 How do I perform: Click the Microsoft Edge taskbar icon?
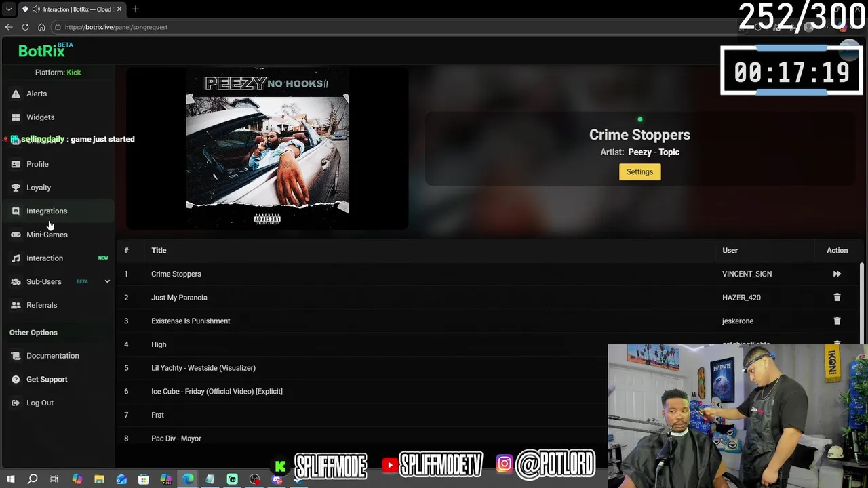coord(188,479)
